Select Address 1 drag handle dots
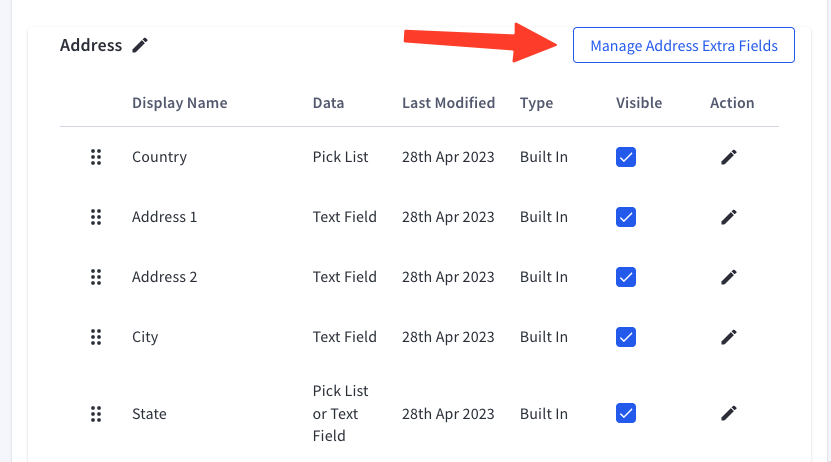 click(96, 217)
